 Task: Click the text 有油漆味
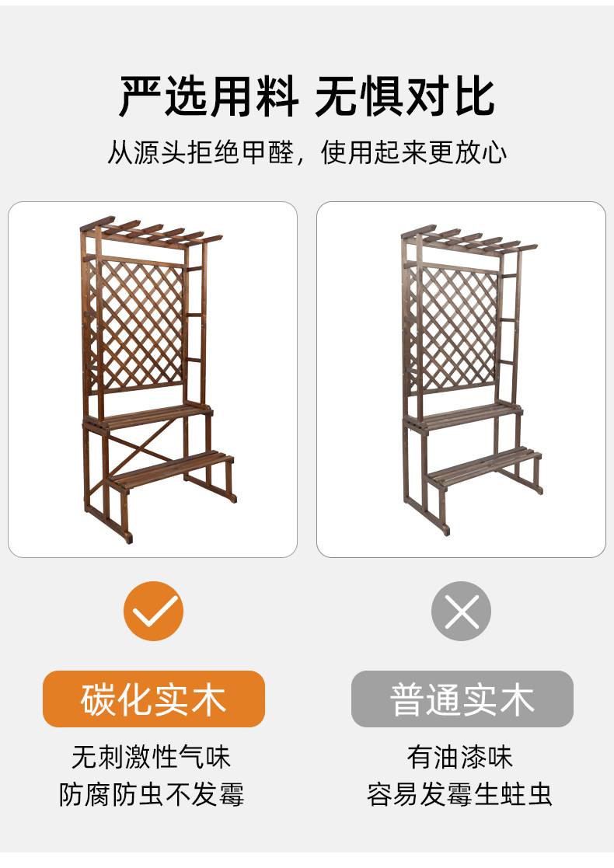[x=460, y=757]
